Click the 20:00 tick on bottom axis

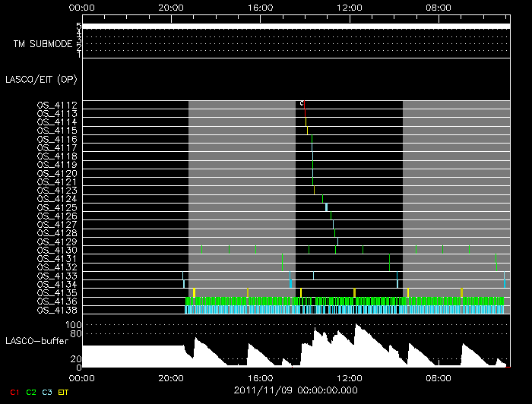[171, 377]
